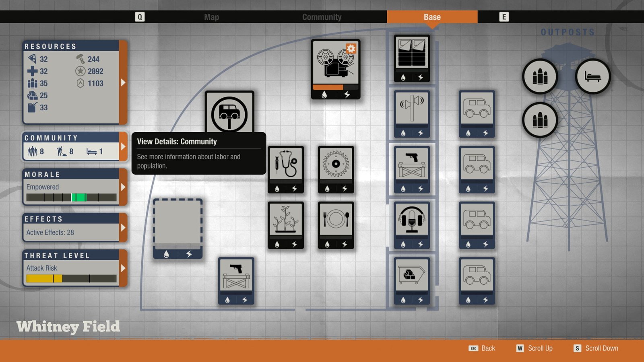
Task: Click the medicine cross resource icon
Action: coord(33,71)
